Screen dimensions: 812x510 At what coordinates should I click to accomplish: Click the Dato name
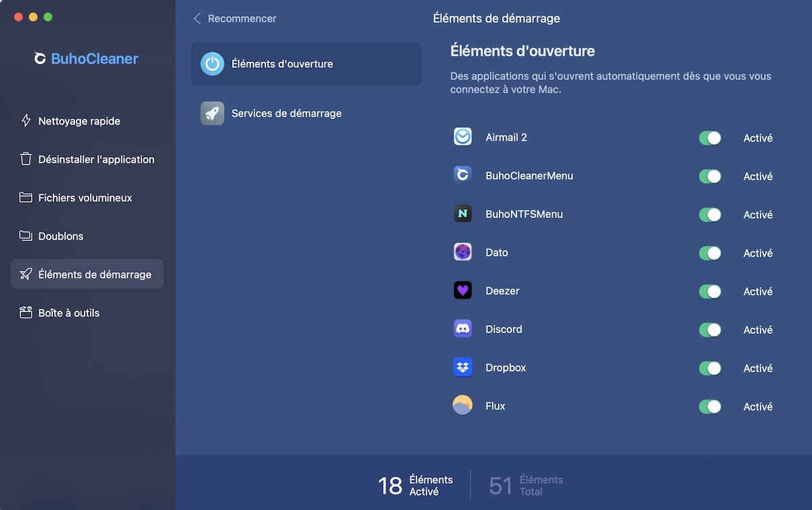tap(497, 253)
